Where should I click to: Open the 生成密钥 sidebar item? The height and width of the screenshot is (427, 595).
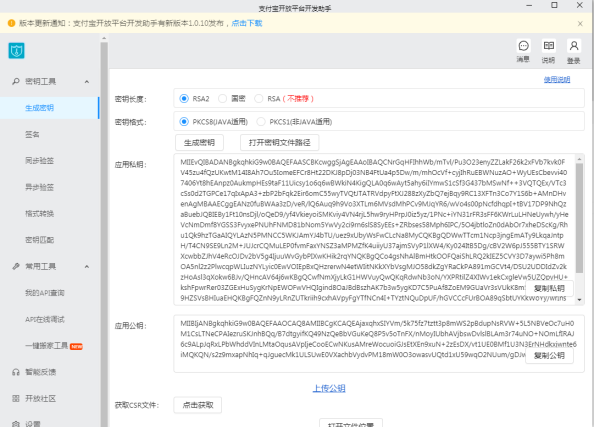coord(50,108)
